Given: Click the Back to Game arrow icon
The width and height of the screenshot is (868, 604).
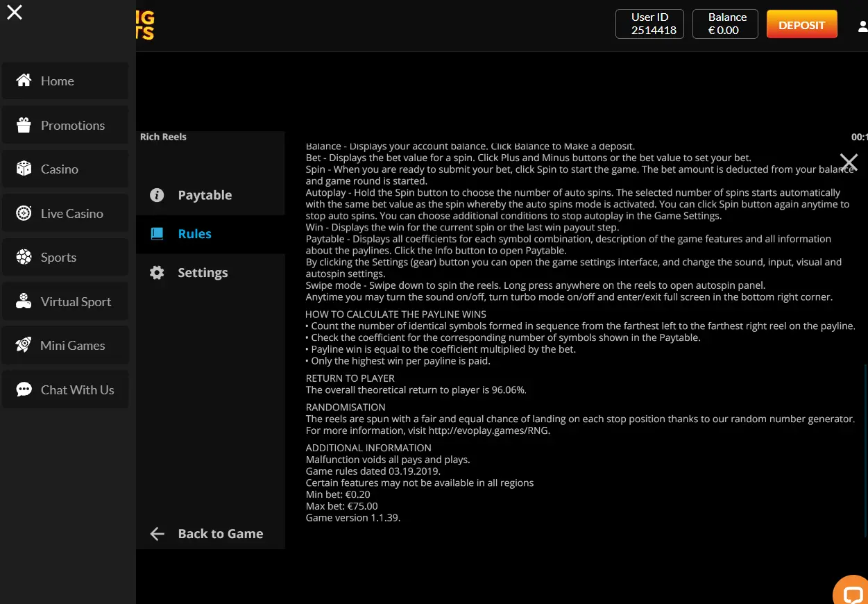Looking at the screenshot, I should [x=158, y=533].
